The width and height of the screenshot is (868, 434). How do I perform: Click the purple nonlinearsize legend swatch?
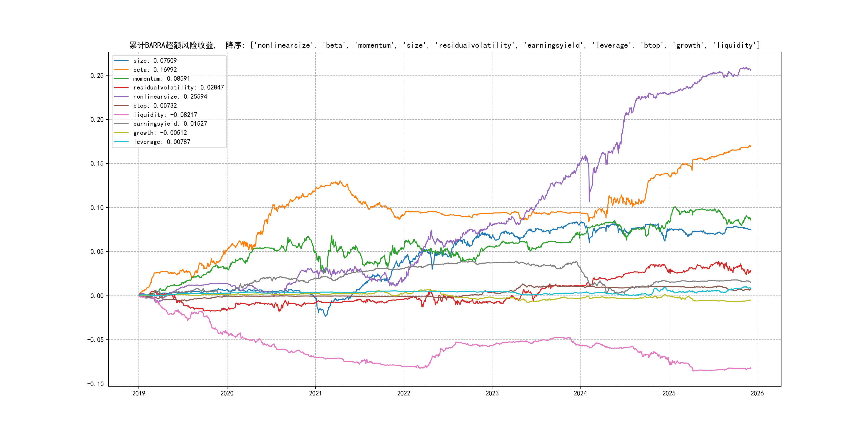click(121, 97)
